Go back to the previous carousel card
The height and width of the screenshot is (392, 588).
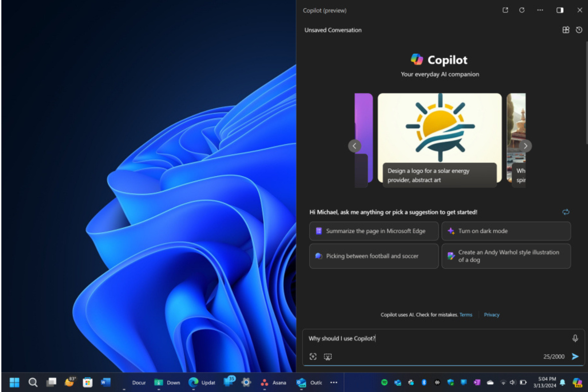(x=354, y=146)
